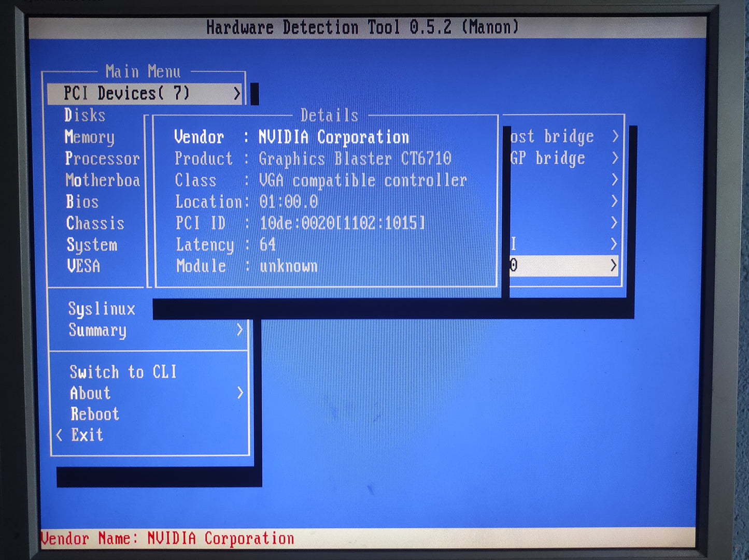Click the Vendor Name status bar text
The width and height of the screenshot is (749, 560).
168,539
